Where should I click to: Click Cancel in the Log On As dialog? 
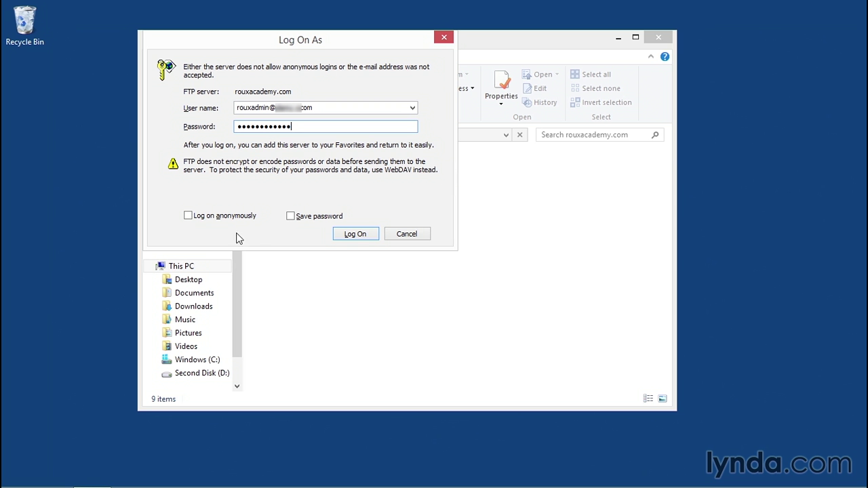[x=407, y=234]
